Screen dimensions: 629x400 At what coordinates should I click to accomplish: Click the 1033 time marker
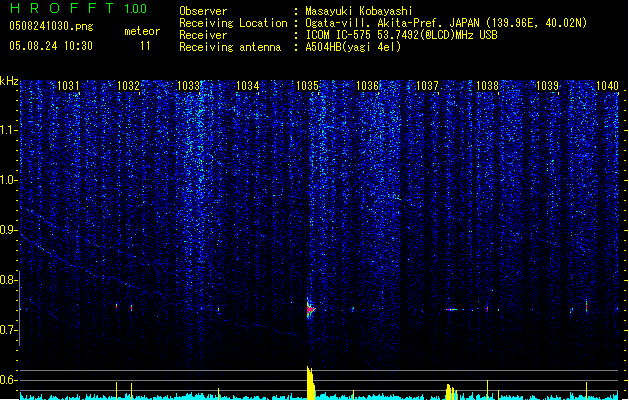[188, 86]
